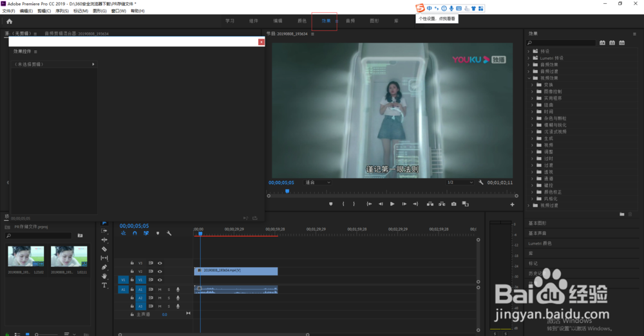The height and width of the screenshot is (336, 644).
Task: Select the Track Select Forward tool
Action: 104,231
